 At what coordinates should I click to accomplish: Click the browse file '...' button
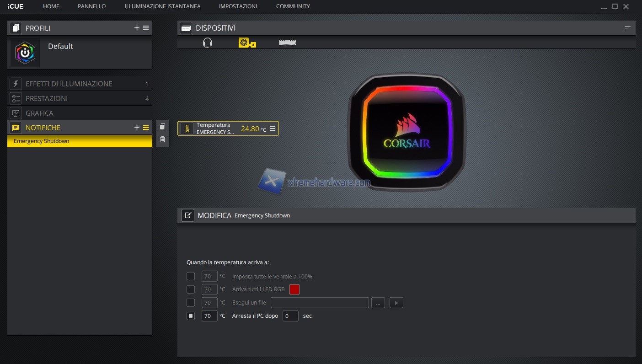(x=378, y=303)
